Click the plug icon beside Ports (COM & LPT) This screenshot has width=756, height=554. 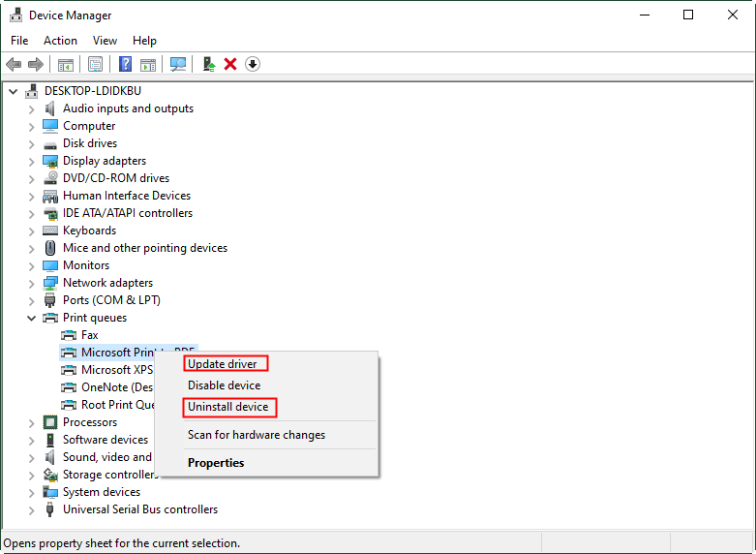pos(50,300)
